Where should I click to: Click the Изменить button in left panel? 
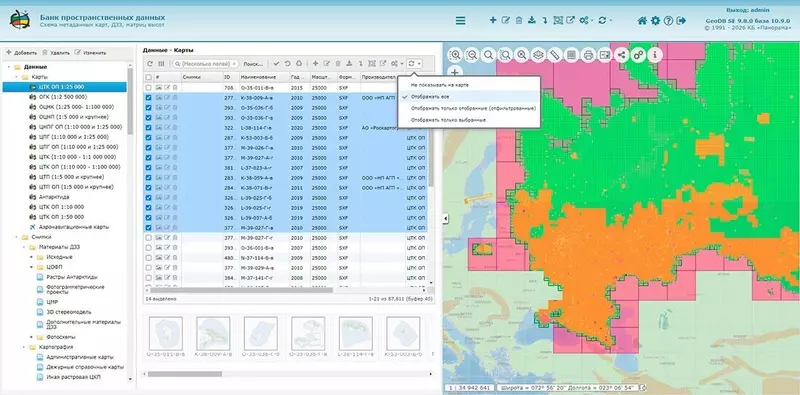point(90,53)
